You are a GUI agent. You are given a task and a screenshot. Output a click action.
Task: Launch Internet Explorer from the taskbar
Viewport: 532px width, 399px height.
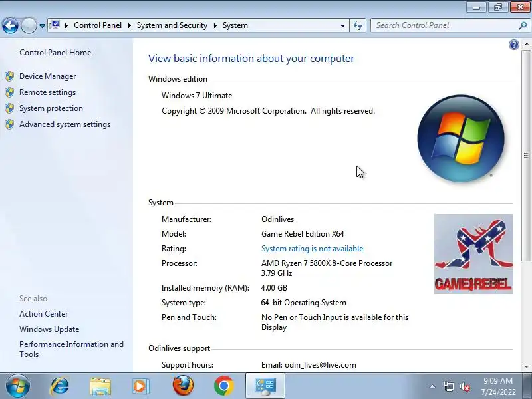click(x=60, y=386)
